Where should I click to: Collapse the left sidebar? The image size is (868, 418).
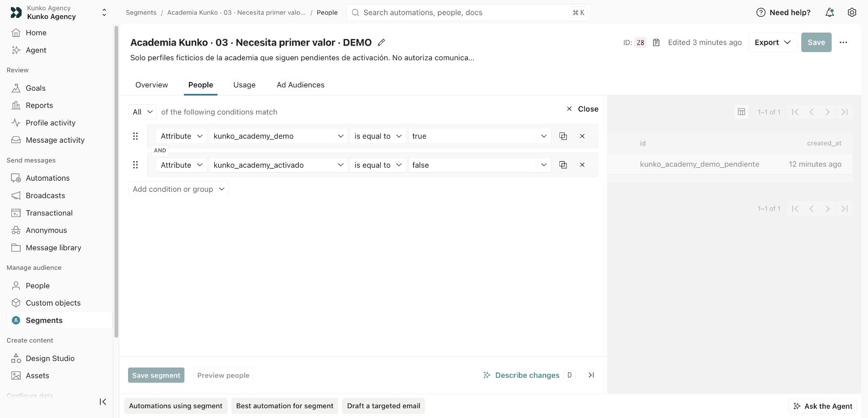103,402
